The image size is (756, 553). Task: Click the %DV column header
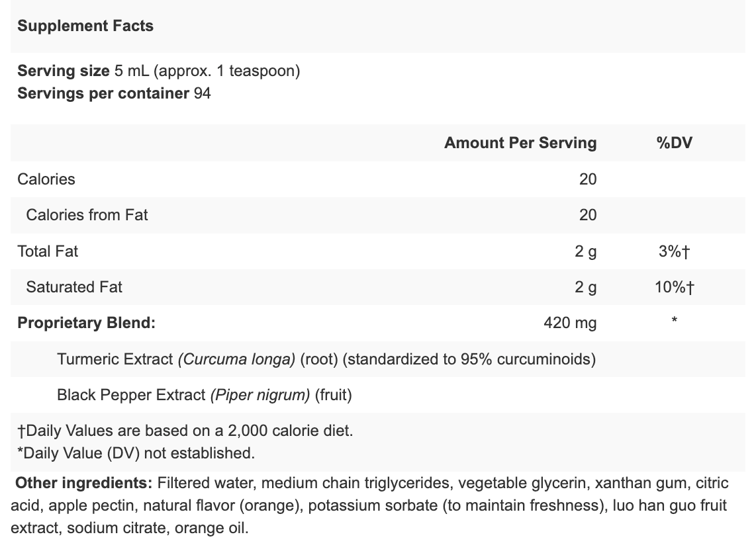pyautogui.click(x=674, y=143)
